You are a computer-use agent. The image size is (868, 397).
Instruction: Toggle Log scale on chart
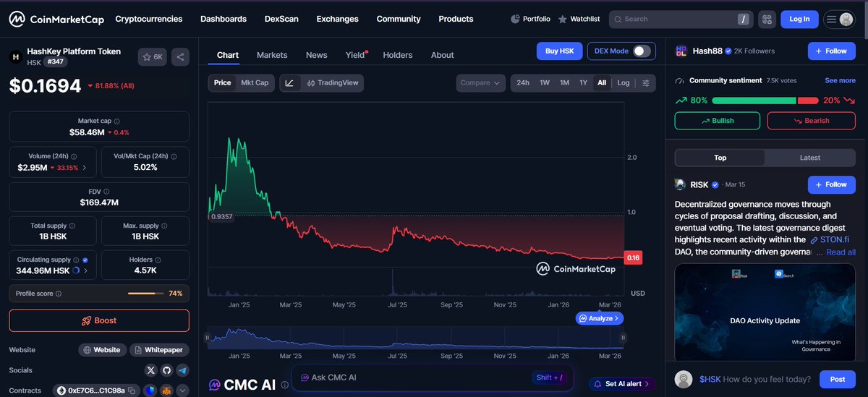pyautogui.click(x=624, y=82)
